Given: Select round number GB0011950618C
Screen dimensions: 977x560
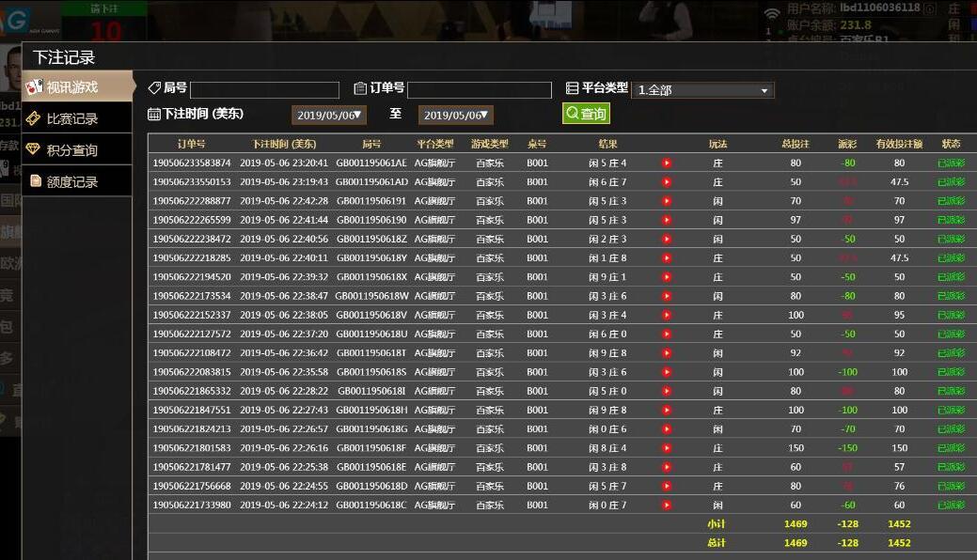Looking at the screenshot, I should pyautogui.click(x=371, y=506).
